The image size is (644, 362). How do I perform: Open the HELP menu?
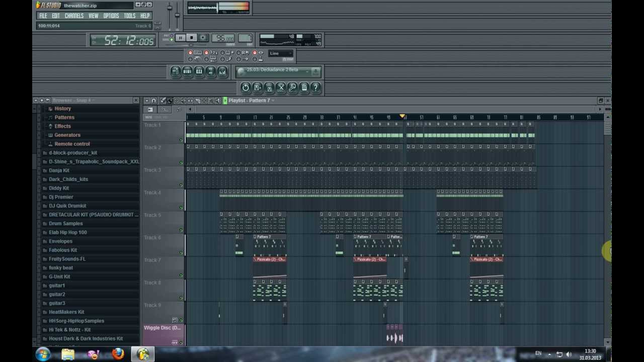click(x=145, y=16)
